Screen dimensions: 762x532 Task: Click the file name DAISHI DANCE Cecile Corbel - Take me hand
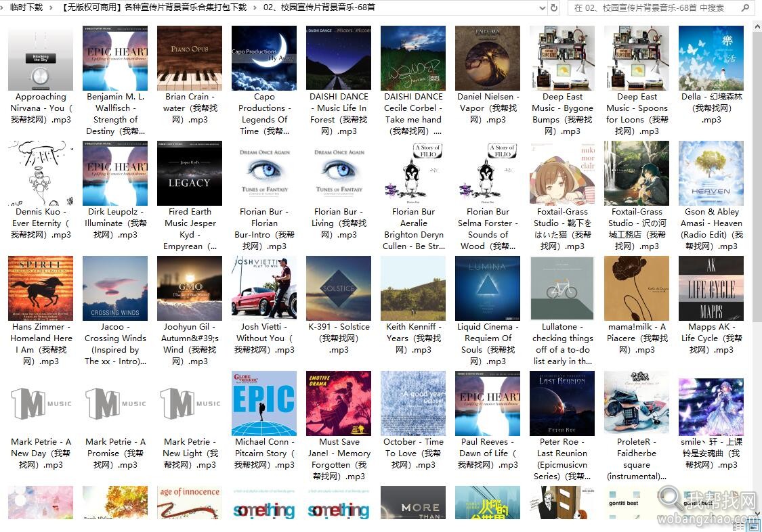[x=413, y=114]
